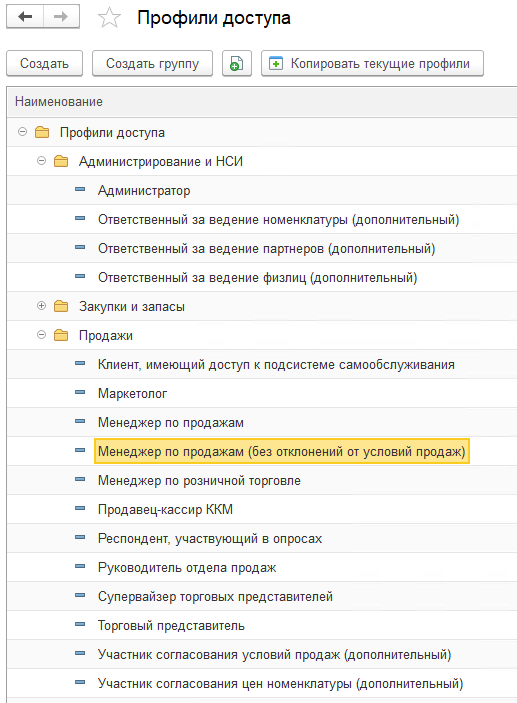Select the Маркетолог profile
This screenshot has height=703, width=517.
262,393
